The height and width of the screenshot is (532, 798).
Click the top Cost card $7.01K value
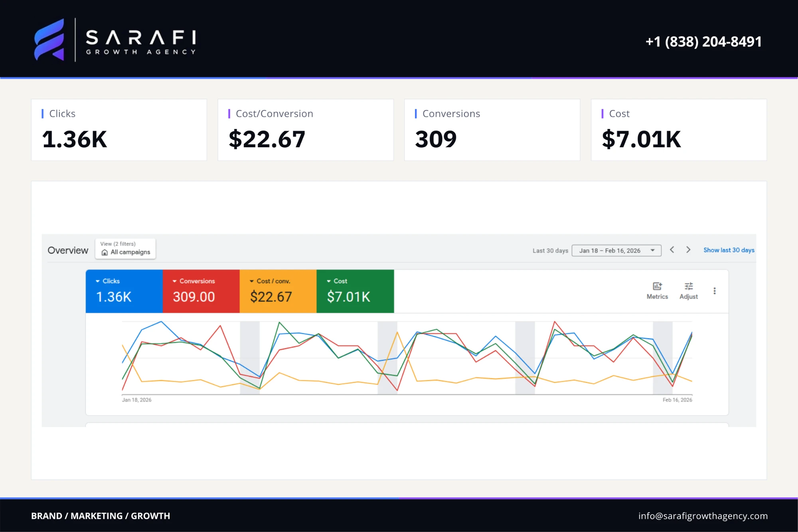coord(641,139)
